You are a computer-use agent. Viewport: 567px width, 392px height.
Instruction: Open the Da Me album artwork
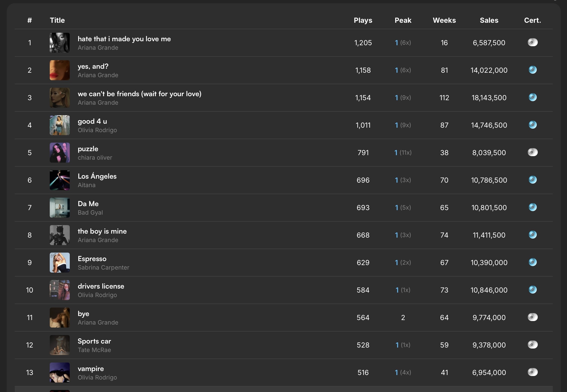click(x=59, y=208)
